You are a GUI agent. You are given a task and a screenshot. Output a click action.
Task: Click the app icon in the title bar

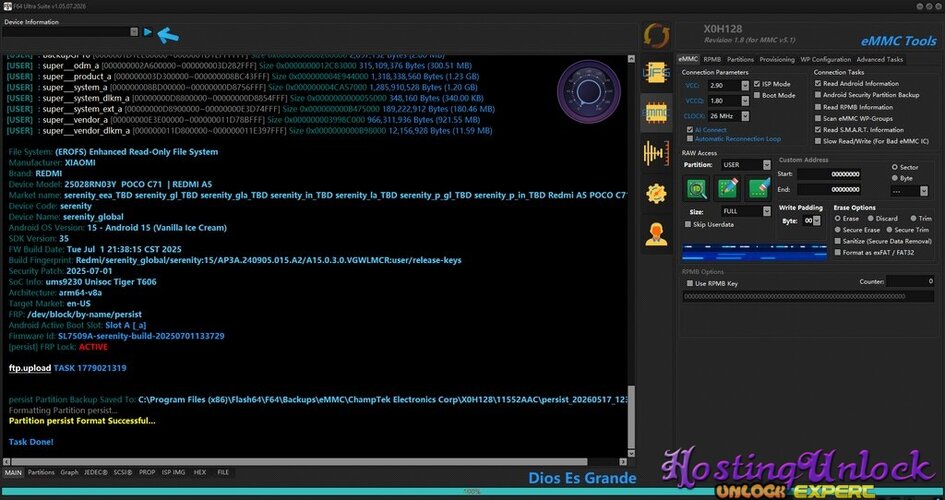(x=7, y=6)
